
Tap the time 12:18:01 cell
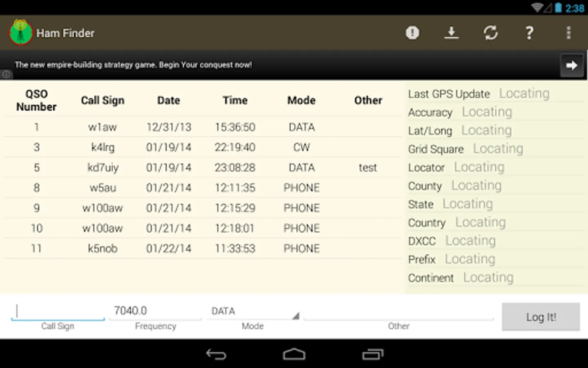tap(235, 228)
